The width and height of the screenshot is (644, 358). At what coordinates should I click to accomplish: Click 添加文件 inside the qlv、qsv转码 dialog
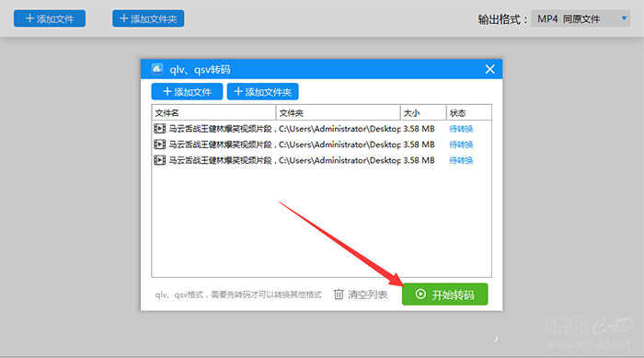point(187,92)
